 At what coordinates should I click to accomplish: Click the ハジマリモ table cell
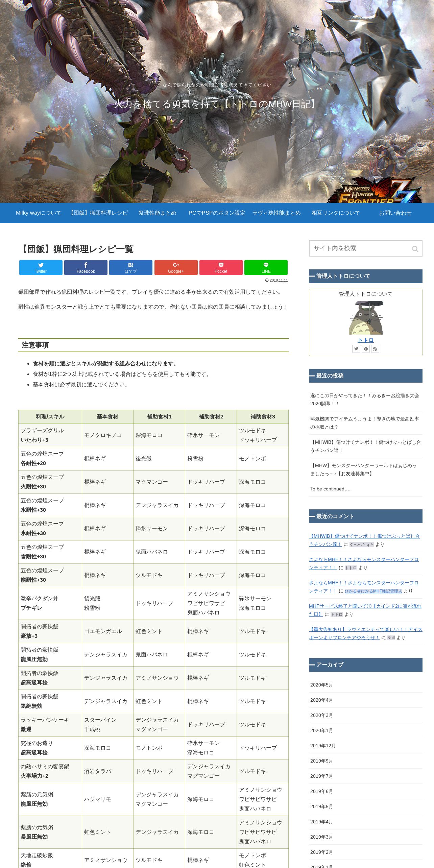[107, 799]
